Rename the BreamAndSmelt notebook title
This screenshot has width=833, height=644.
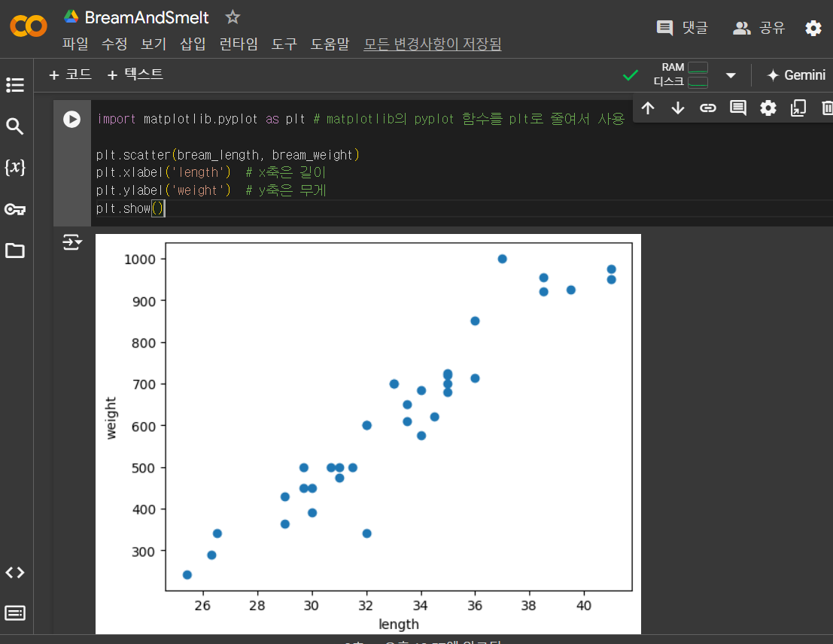pos(147,17)
